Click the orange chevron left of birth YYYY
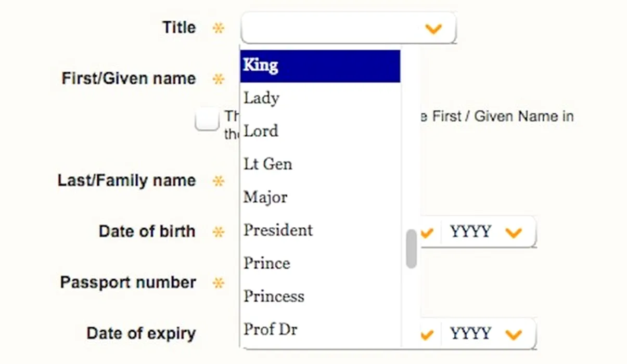The image size is (627, 364). [427, 232]
